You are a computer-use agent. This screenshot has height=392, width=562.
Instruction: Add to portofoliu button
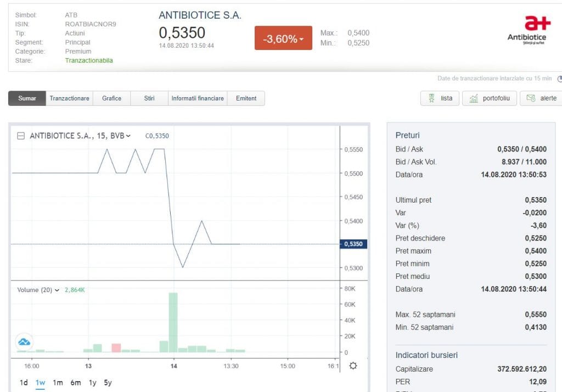click(x=490, y=98)
